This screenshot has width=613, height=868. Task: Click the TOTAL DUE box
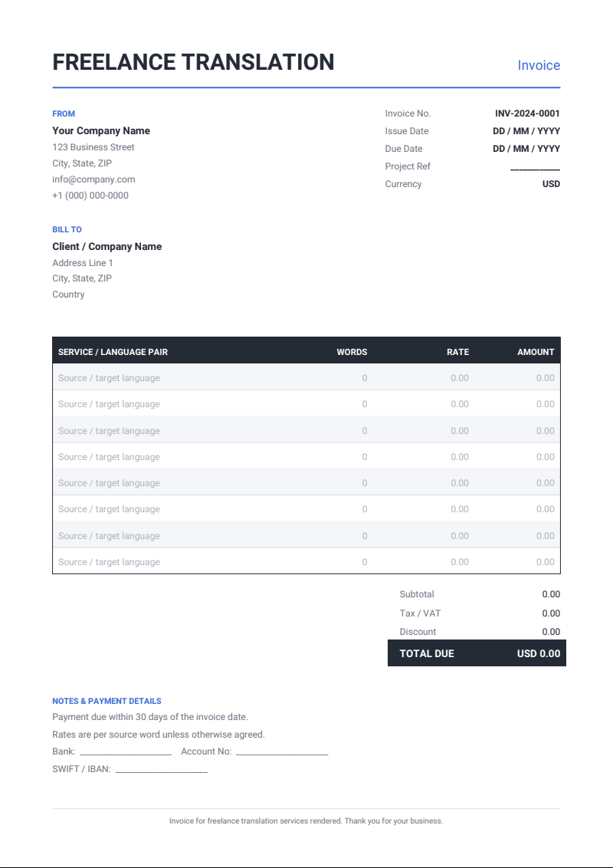coord(477,653)
